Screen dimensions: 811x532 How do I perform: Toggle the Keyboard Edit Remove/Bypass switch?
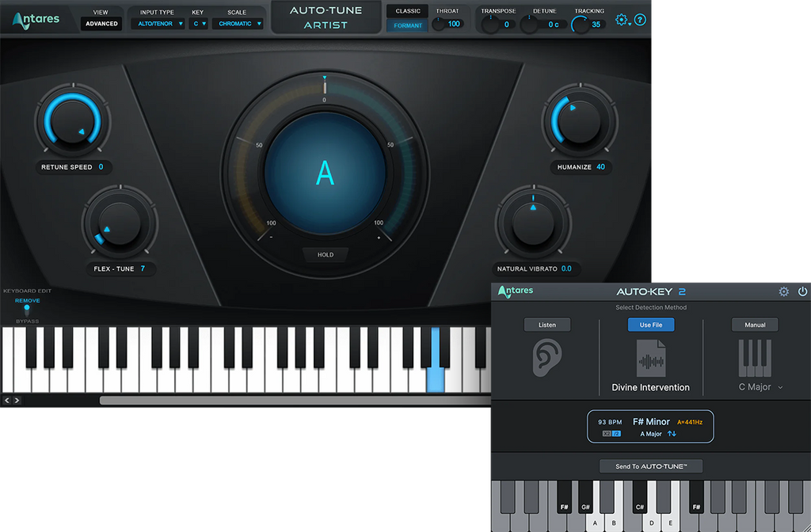[x=27, y=310]
